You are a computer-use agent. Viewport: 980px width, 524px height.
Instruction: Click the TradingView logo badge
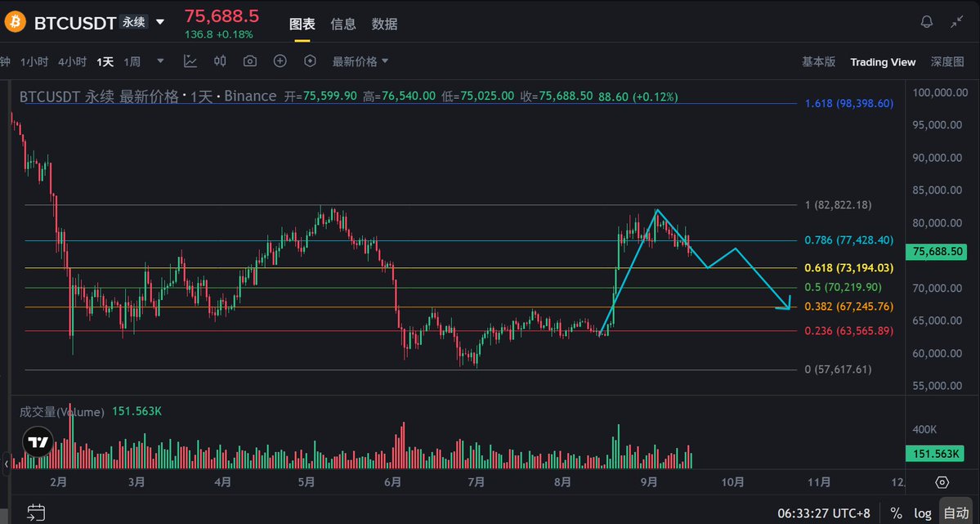click(38, 442)
